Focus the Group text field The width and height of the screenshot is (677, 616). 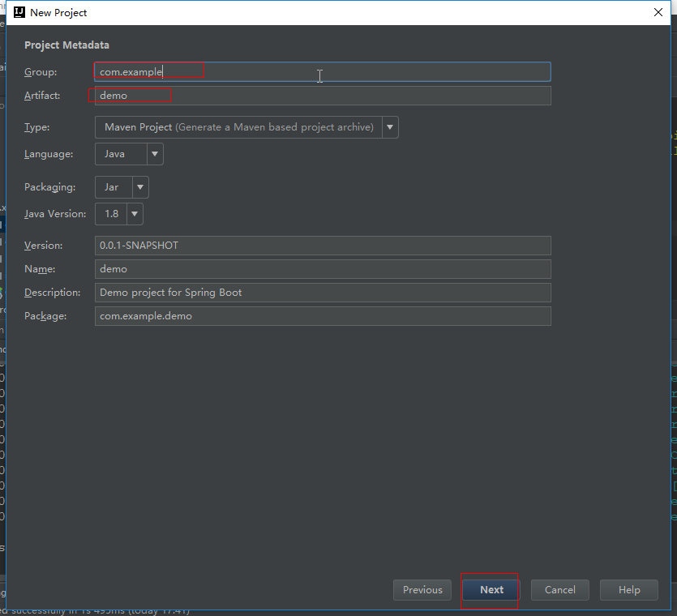(x=322, y=72)
